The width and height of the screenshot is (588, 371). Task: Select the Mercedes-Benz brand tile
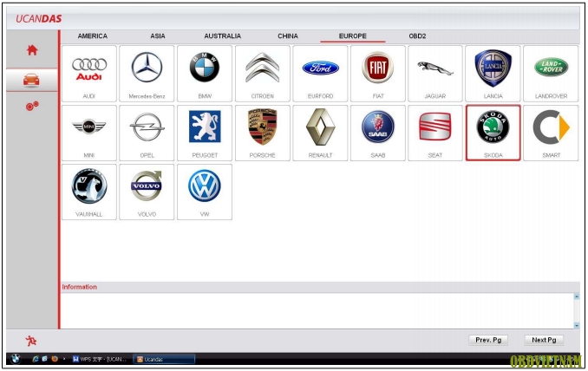[x=147, y=74]
